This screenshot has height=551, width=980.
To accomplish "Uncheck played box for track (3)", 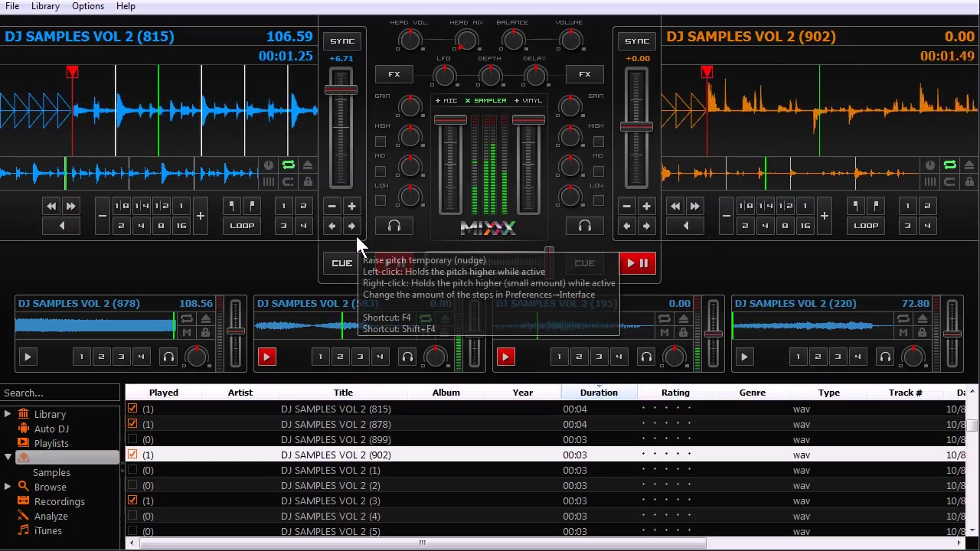I will [x=132, y=500].
